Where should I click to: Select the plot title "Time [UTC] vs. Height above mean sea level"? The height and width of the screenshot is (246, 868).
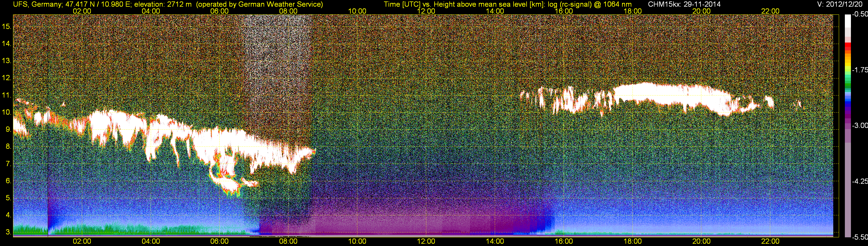(x=456, y=4)
